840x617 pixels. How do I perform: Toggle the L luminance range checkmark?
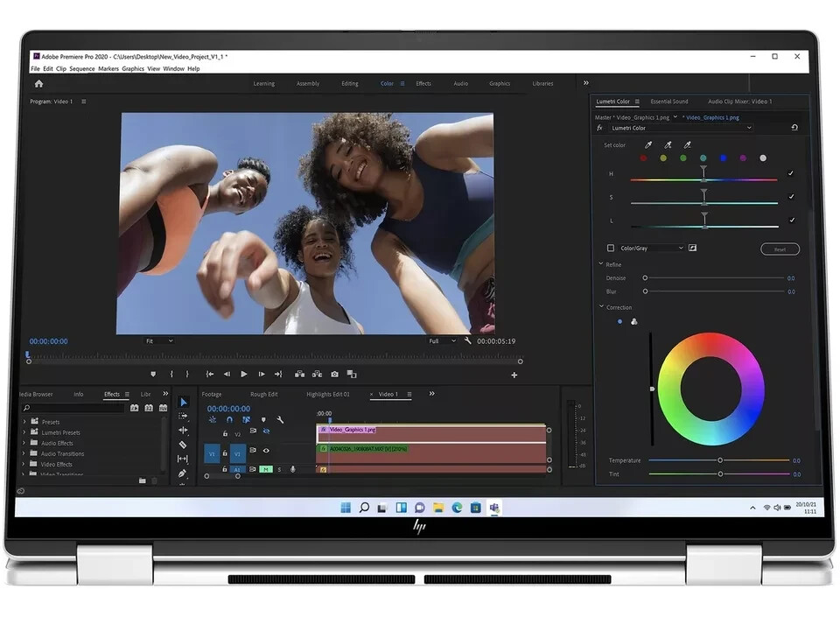pos(791,220)
